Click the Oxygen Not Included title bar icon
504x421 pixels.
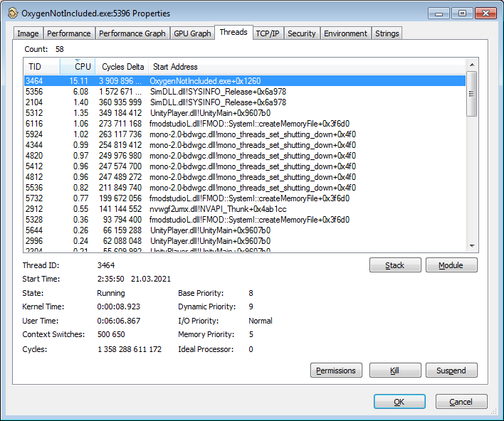click(x=13, y=14)
